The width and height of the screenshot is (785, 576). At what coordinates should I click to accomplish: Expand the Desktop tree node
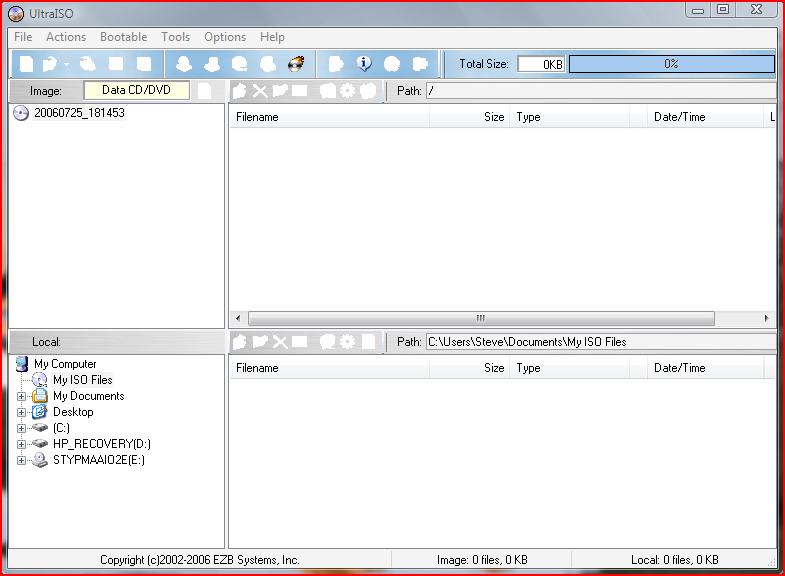pyautogui.click(x=21, y=412)
